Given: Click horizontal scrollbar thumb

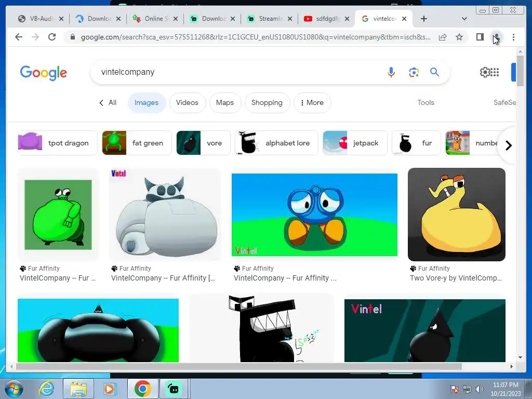Looking at the screenshot, I should [x=239, y=366].
